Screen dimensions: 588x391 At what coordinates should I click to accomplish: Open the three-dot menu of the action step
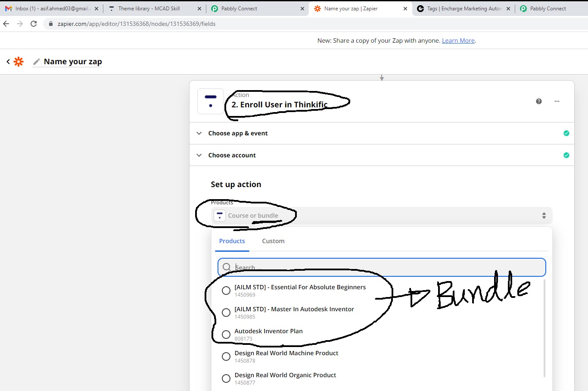click(x=557, y=101)
